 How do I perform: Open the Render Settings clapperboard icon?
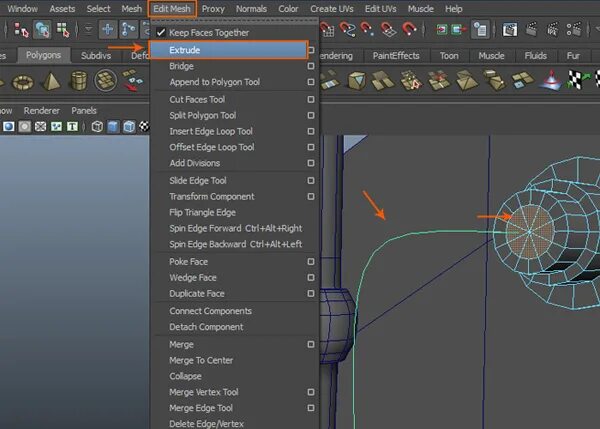[x=573, y=29]
